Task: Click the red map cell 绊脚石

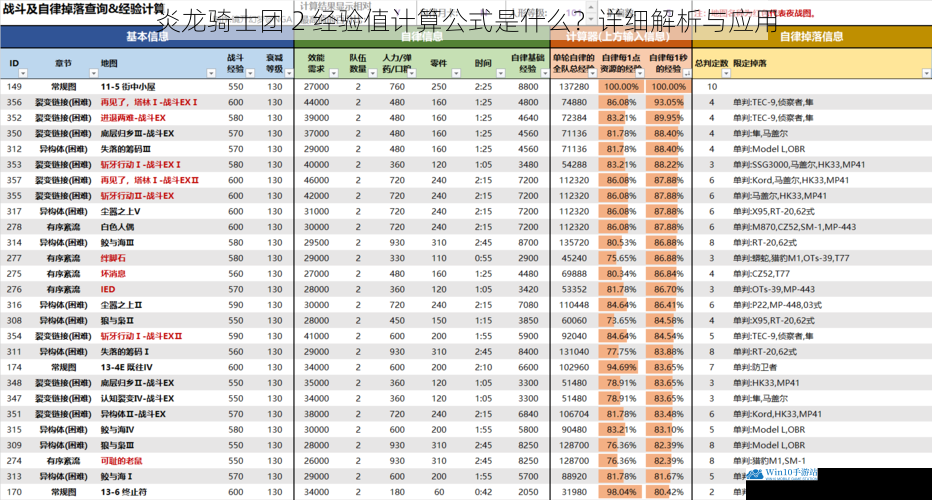Action: [x=113, y=258]
